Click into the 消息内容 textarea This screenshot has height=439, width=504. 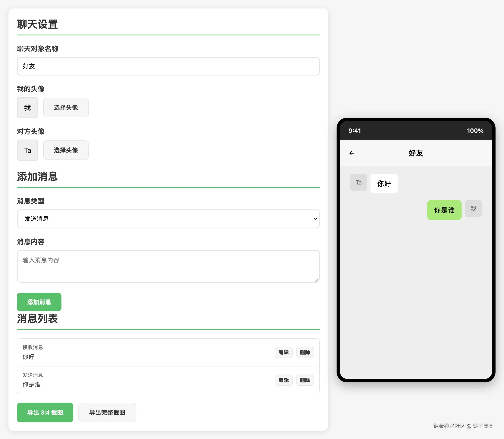(x=168, y=266)
